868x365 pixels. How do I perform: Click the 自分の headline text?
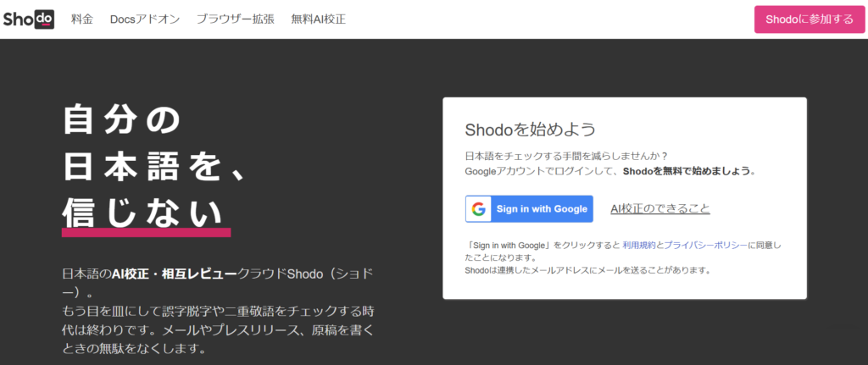[x=123, y=121]
